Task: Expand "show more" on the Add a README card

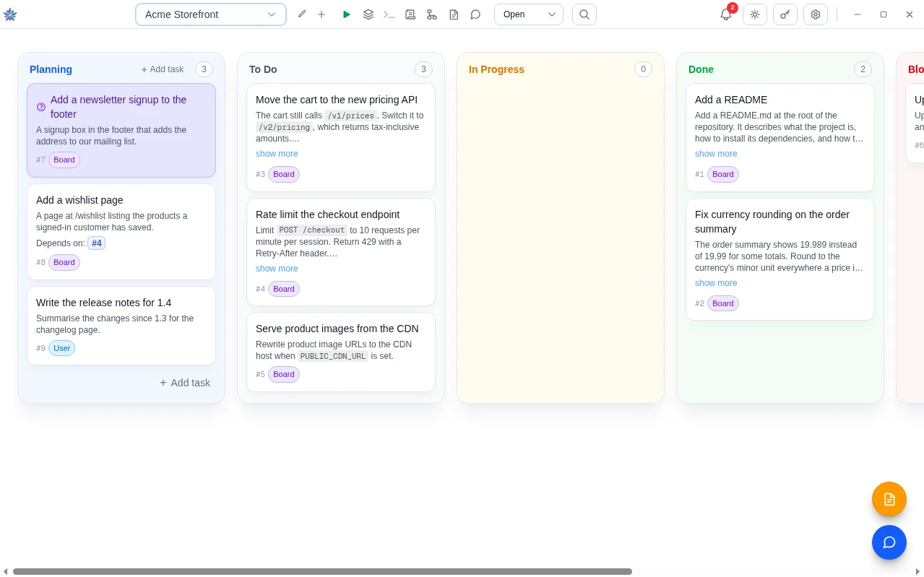Action: click(716, 154)
